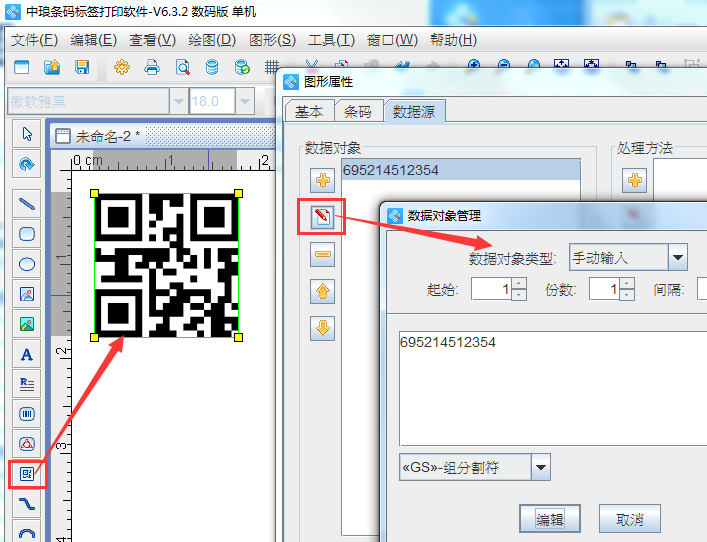Decrease the 起始 value
Image resolution: width=707 pixels, height=542 pixels.
[519, 294]
